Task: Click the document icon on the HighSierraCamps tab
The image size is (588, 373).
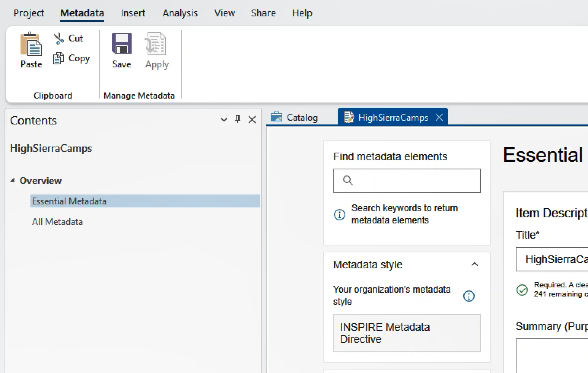Action: click(349, 117)
